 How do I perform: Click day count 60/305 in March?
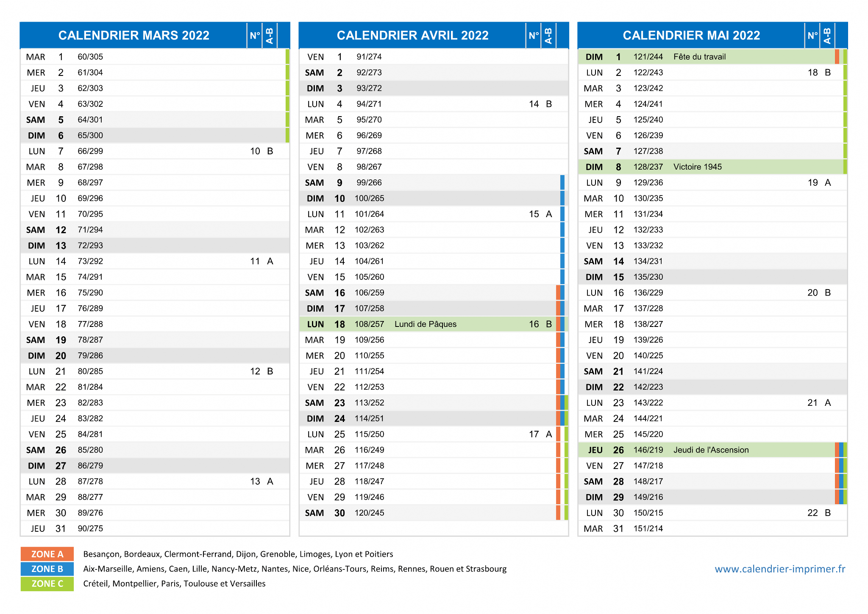(90, 57)
